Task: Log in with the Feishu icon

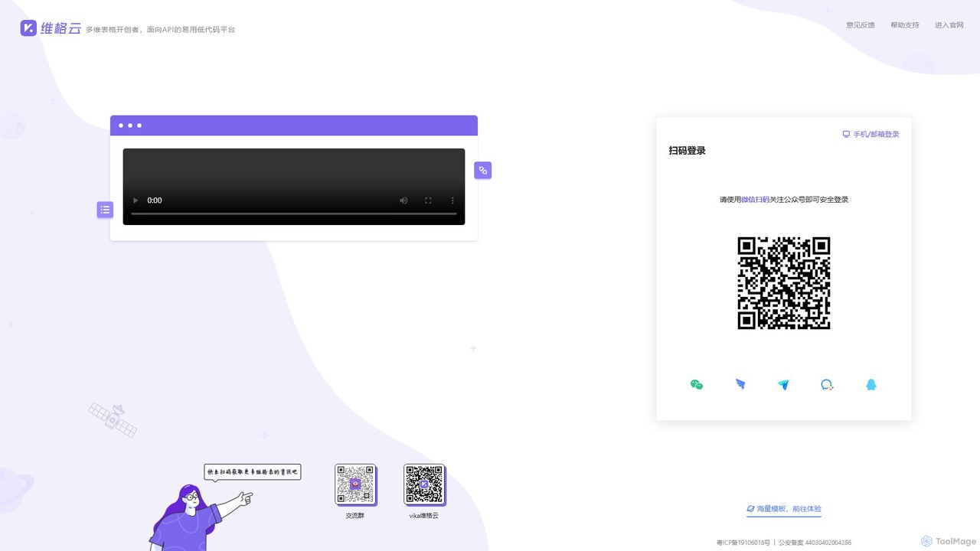Action: 783,385
